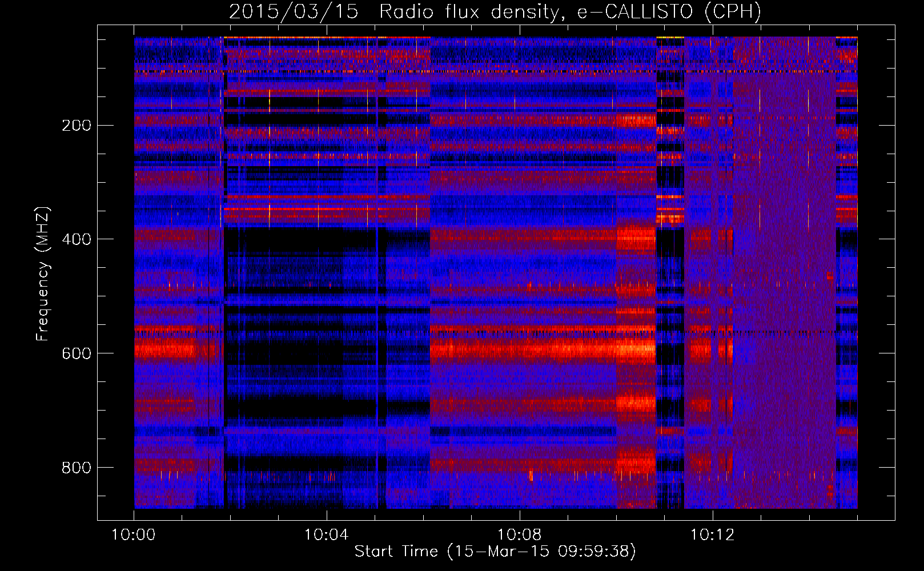Select the 600 frequency tick label
Viewport: 924px width, 571px height.
tap(77, 354)
